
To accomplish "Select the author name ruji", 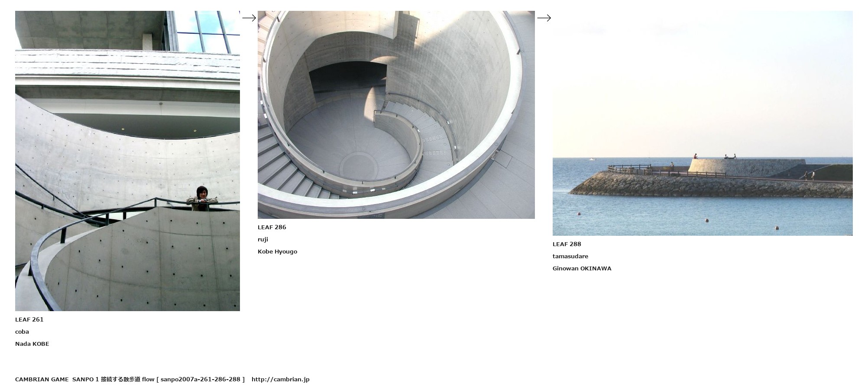I will click(263, 239).
